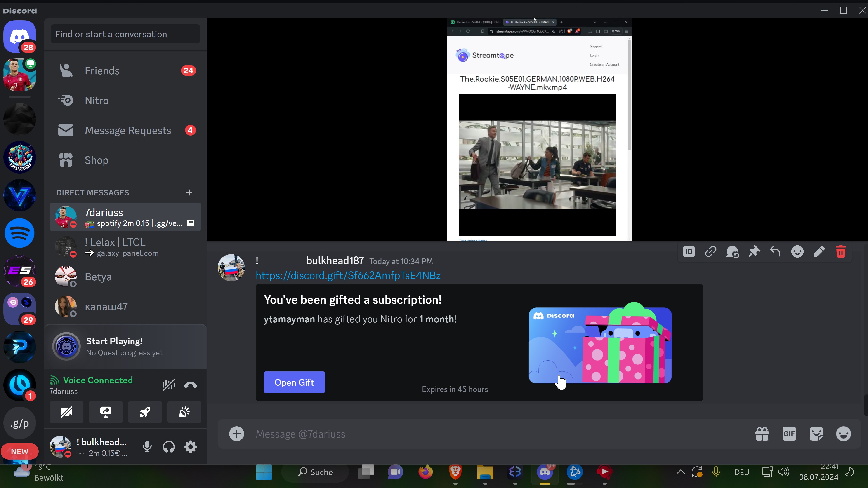The height and width of the screenshot is (488, 868).
Task: Open the sticker picker icon
Action: coord(816,434)
